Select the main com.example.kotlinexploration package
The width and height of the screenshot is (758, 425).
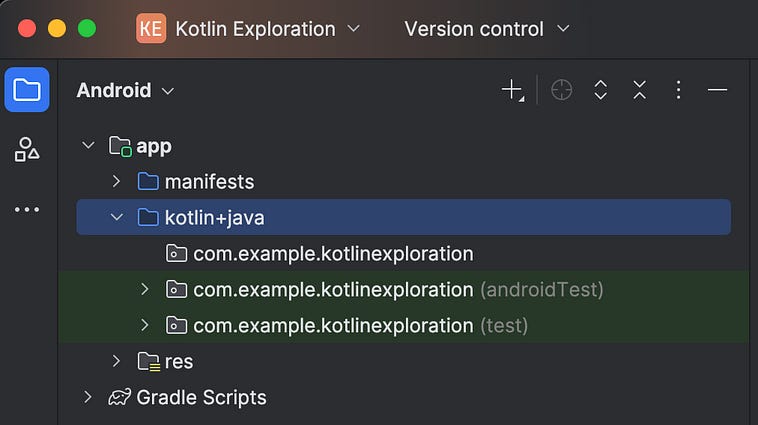[333, 254]
